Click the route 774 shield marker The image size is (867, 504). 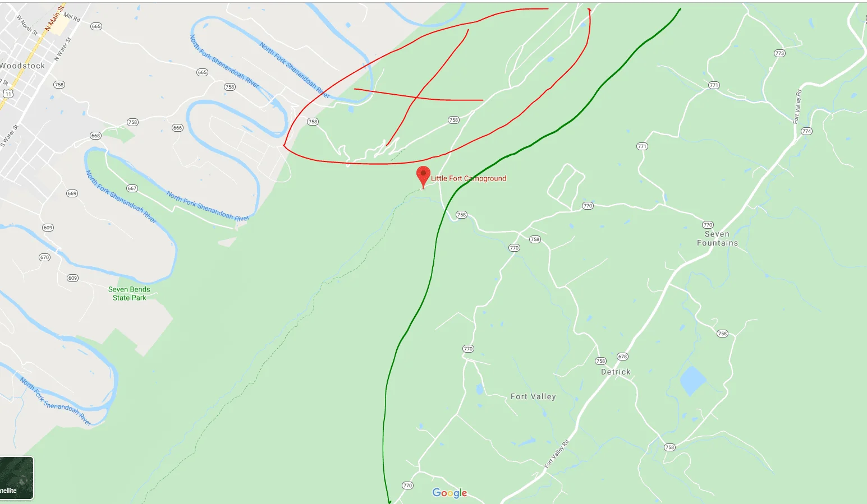[x=806, y=131]
